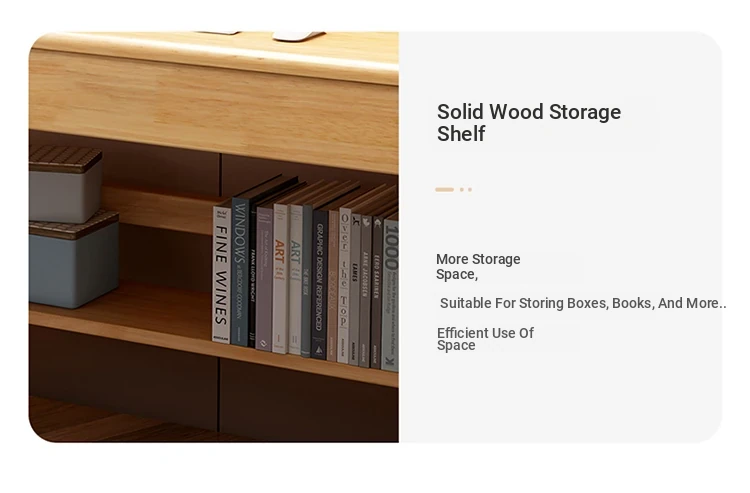Click the 'Solid Wood Storage Shelf' heading
Screen dimensions: 750x493
[x=529, y=122]
